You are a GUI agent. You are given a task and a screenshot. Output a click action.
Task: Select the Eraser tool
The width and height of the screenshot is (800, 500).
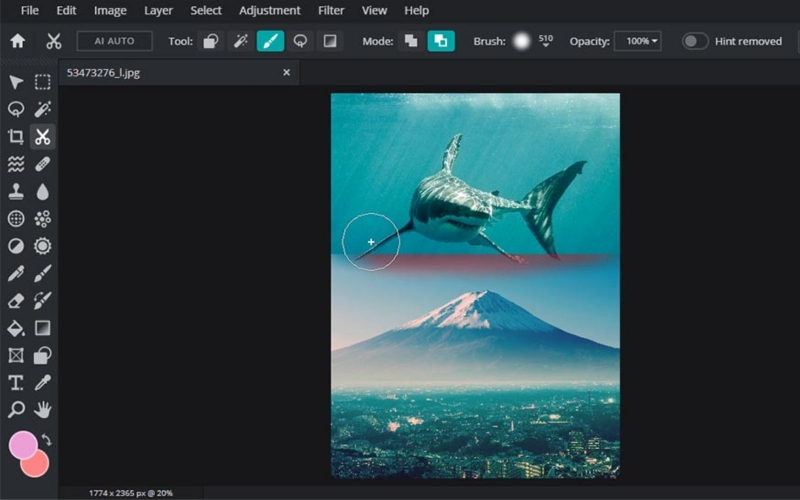(x=16, y=301)
